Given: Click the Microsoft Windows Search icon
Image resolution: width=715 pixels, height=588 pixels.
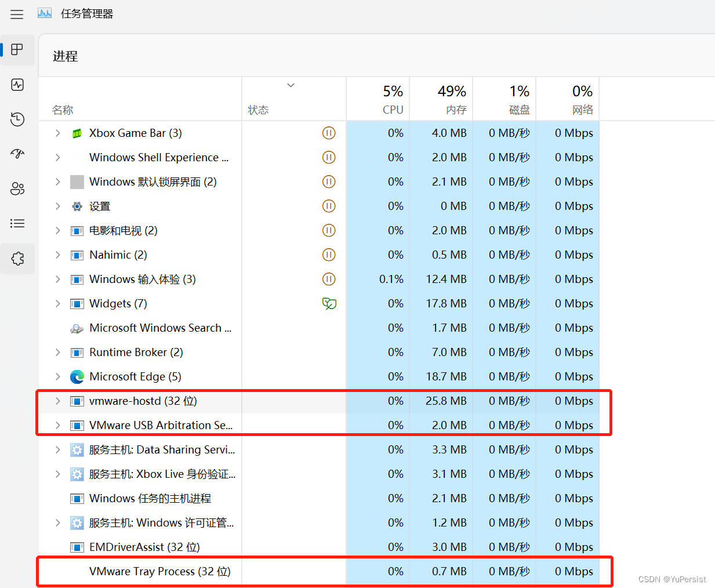Looking at the screenshot, I should (77, 328).
